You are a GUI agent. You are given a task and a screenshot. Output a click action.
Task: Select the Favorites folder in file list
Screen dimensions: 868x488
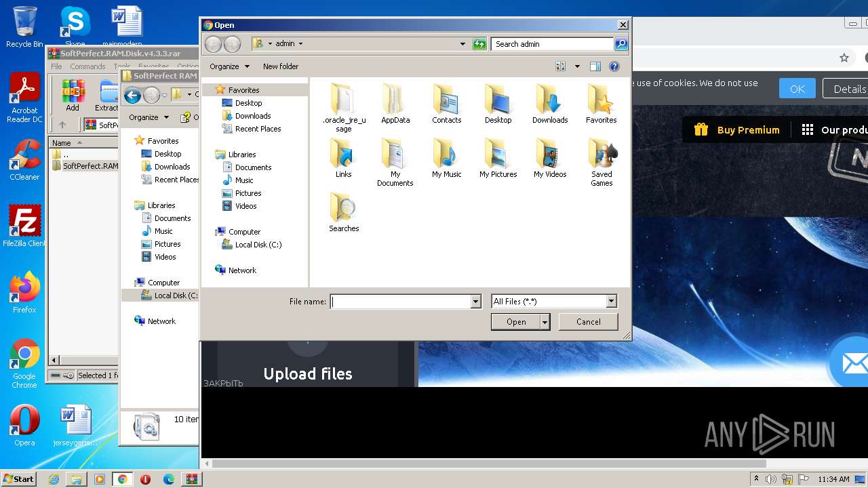coord(601,104)
